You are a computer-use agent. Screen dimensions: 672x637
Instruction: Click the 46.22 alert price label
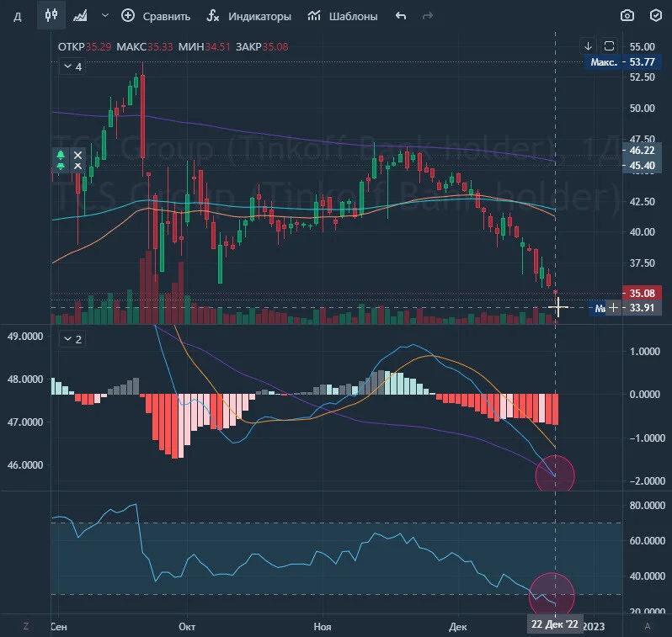[x=642, y=151]
